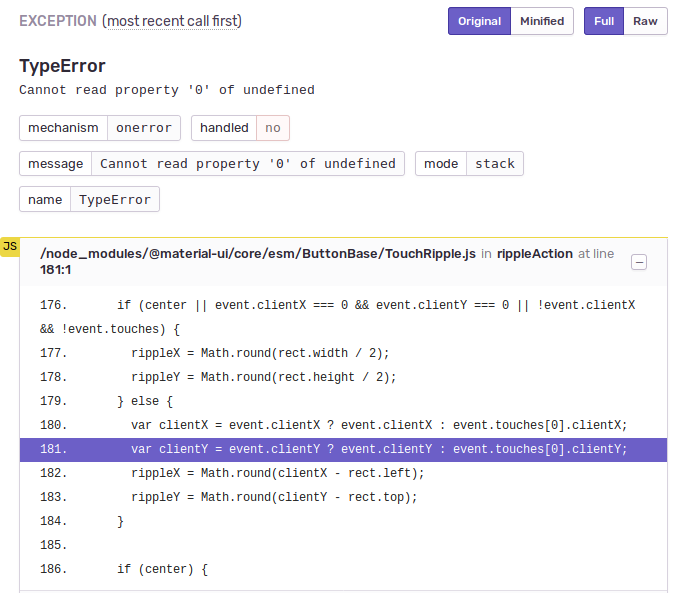
Task: Click 'most recent call first' label
Action: [172, 21]
